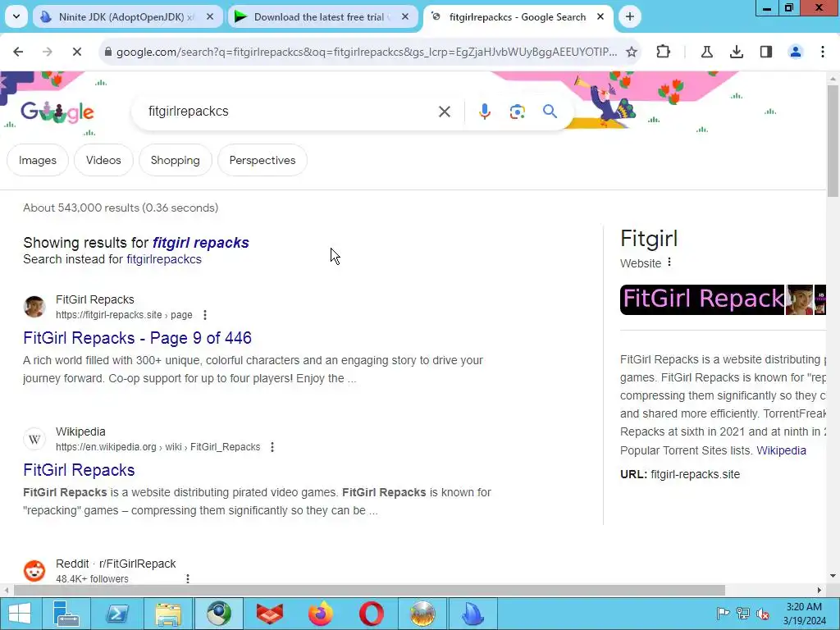Click the horizontal scrollbar thumb
Image resolution: width=840 pixels, height=630 pixels.
point(369,590)
